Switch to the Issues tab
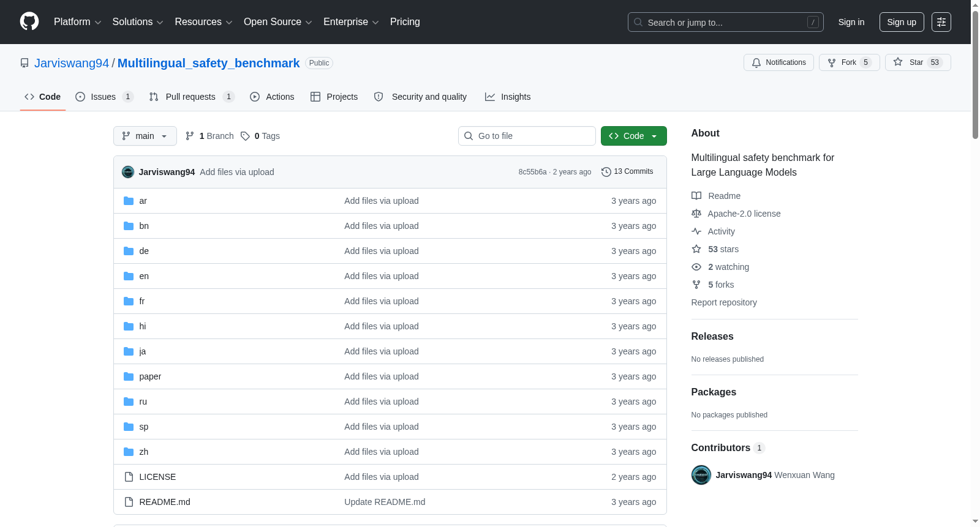 [104, 97]
